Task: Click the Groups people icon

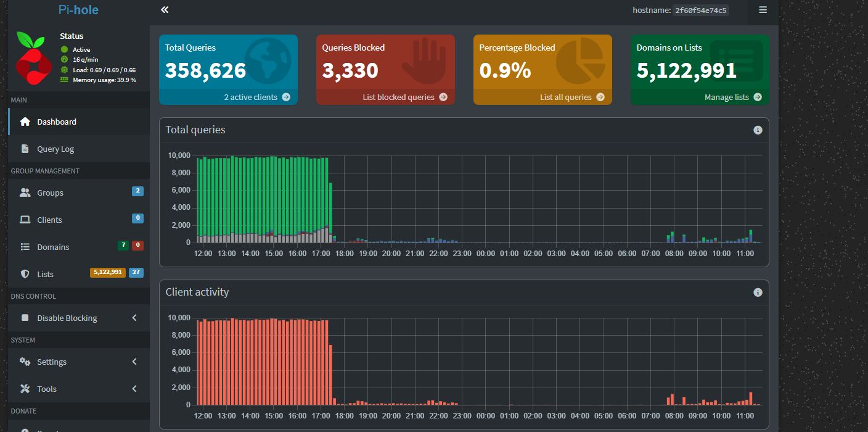Action: click(x=25, y=193)
